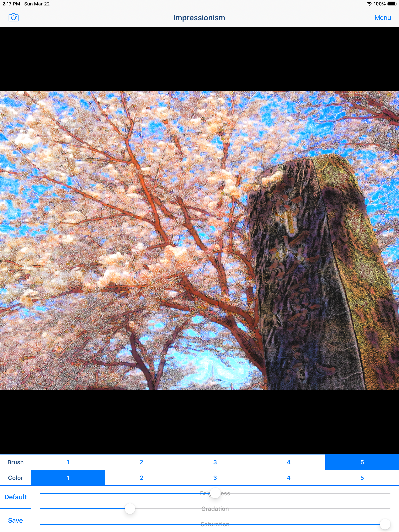Click the Gradation slider knob
The height and width of the screenshot is (532, 399).
[x=130, y=509]
